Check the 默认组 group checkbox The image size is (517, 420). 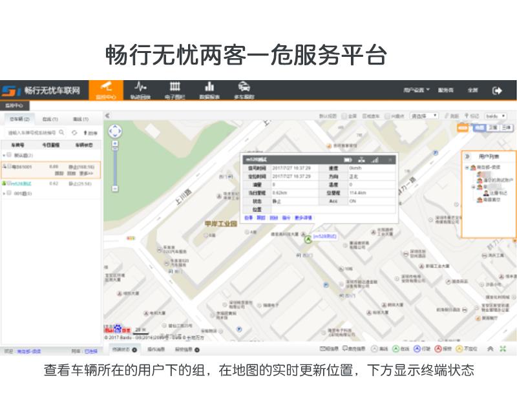click(8, 155)
